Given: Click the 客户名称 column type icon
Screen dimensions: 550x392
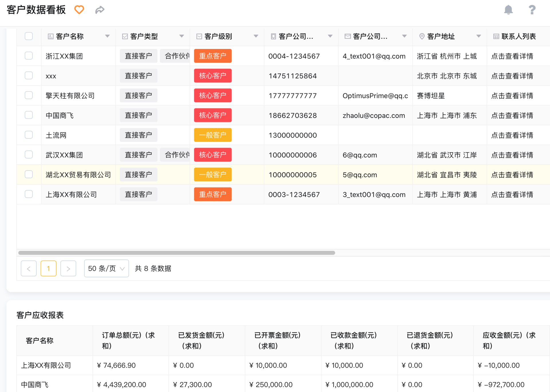Looking at the screenshot, I should (x=51, y=36).
